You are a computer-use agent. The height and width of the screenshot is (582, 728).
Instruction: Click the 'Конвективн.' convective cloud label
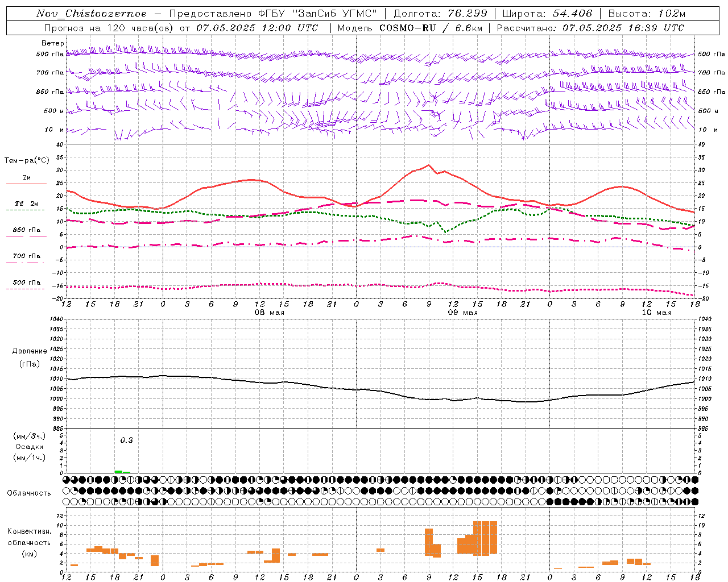click(x=30, y=531)
